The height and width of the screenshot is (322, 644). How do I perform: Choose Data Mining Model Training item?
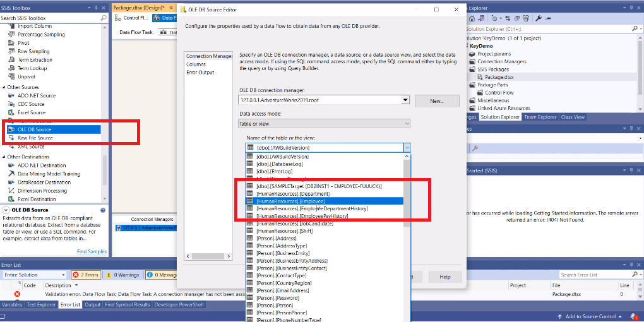tap(49, 174)
